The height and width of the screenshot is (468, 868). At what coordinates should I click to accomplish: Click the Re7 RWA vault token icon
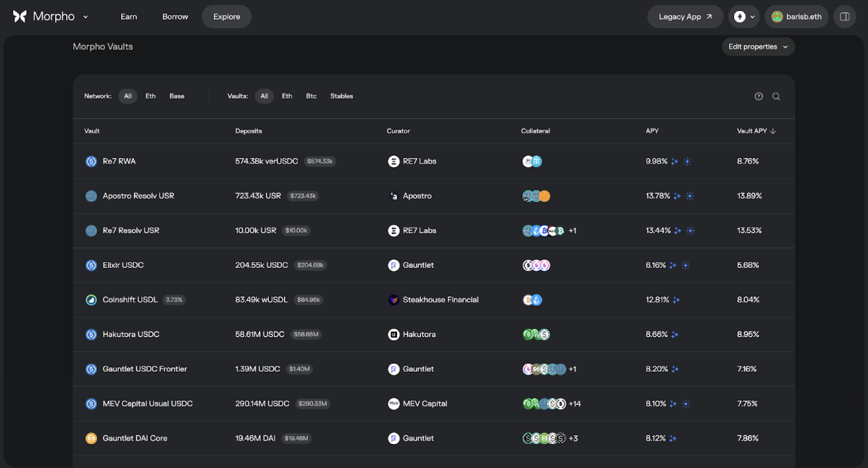[x=91, y=162]
